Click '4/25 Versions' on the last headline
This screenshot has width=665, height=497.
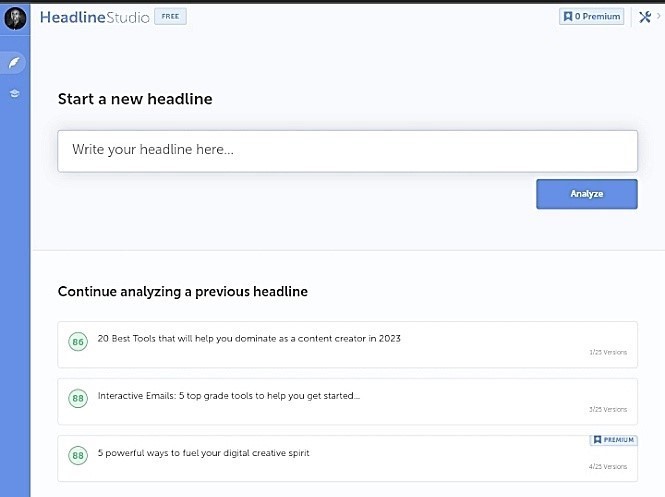tap(608, 466)
